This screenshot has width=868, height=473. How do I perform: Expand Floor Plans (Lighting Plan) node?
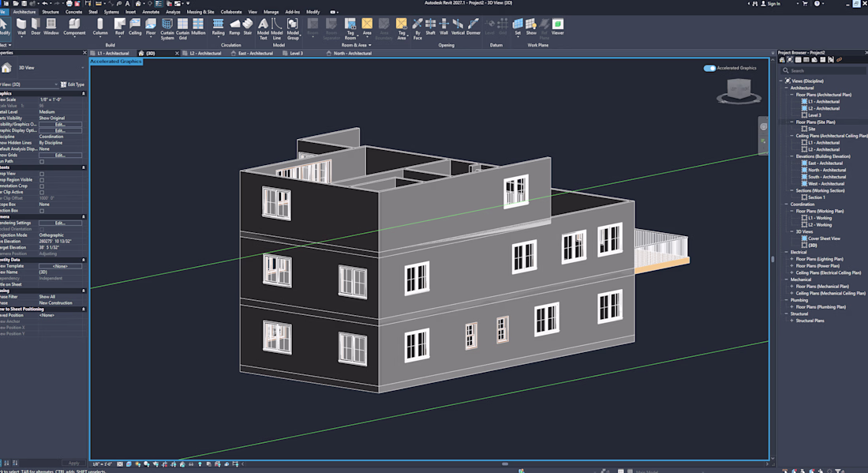791,259
